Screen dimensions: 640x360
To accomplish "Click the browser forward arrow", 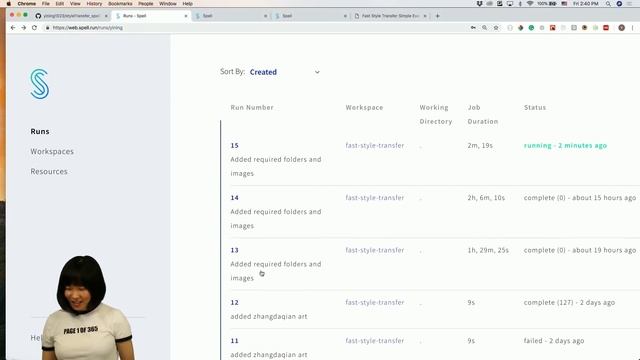I will tap(23, 28).
